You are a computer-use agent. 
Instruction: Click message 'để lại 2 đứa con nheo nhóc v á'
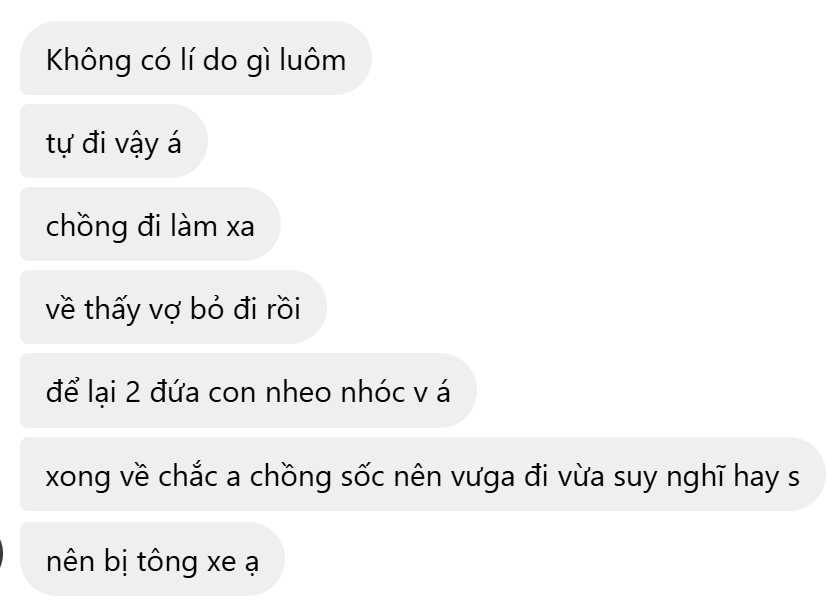(248, 390)
